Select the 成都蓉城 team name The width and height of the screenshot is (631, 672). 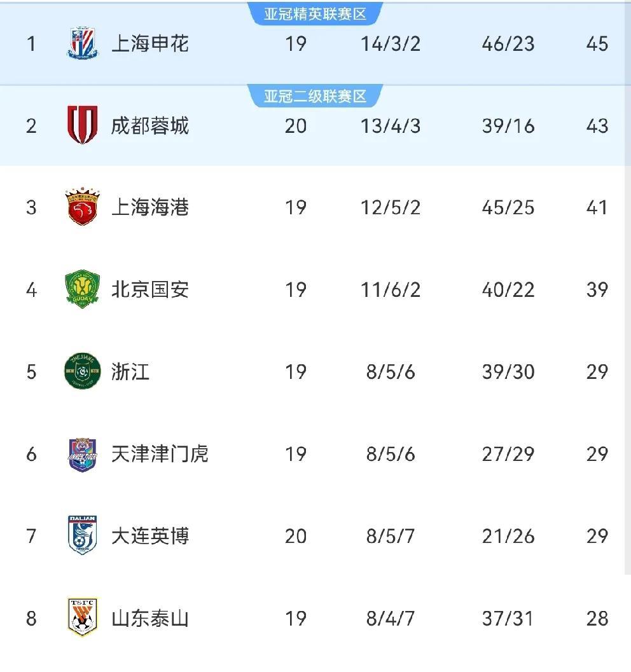tap(150, 126)
